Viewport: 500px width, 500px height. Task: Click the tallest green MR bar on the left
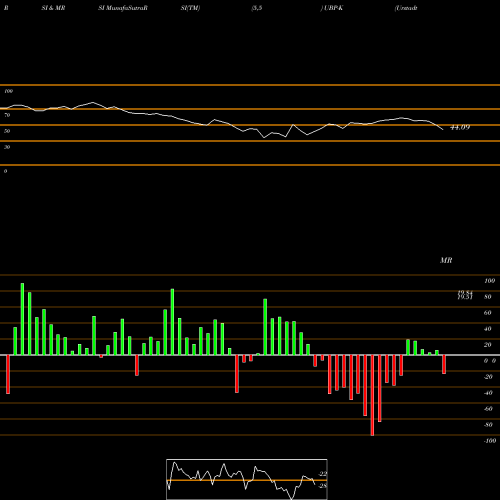[22, 319]
